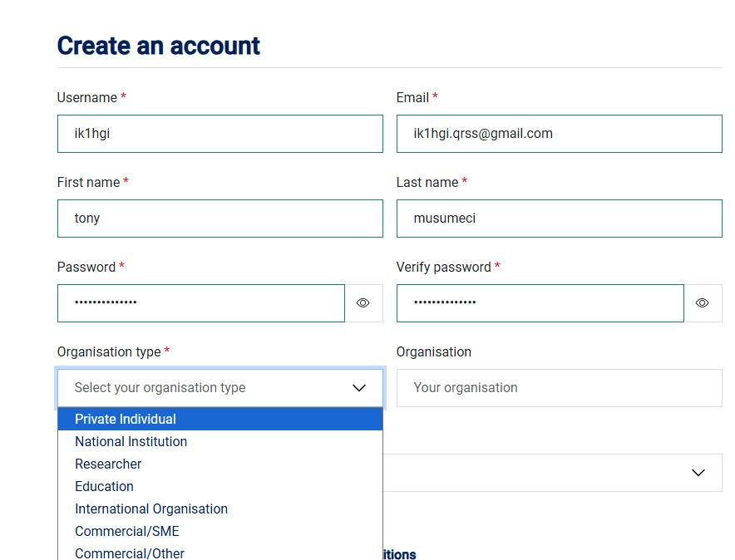The image size is (735, 560).
Task: Expand the dropdown below the Organisation field
Action: (x=698, y=473)
